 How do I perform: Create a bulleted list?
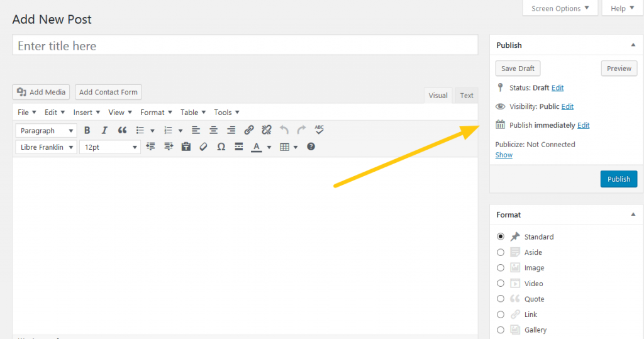[x=140, y=130]
